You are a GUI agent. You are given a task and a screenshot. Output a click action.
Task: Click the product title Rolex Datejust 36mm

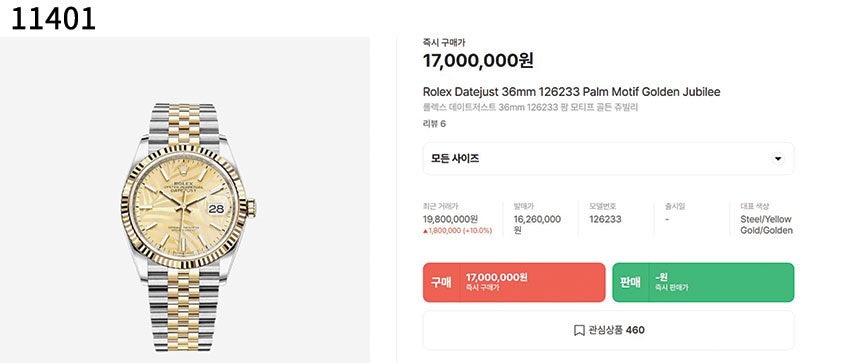point(572,92)
